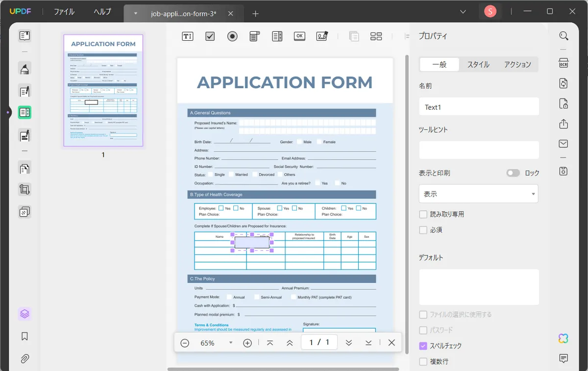
Task: Open the comments chat icon at bottom right
Action: (x=563, y=359)
